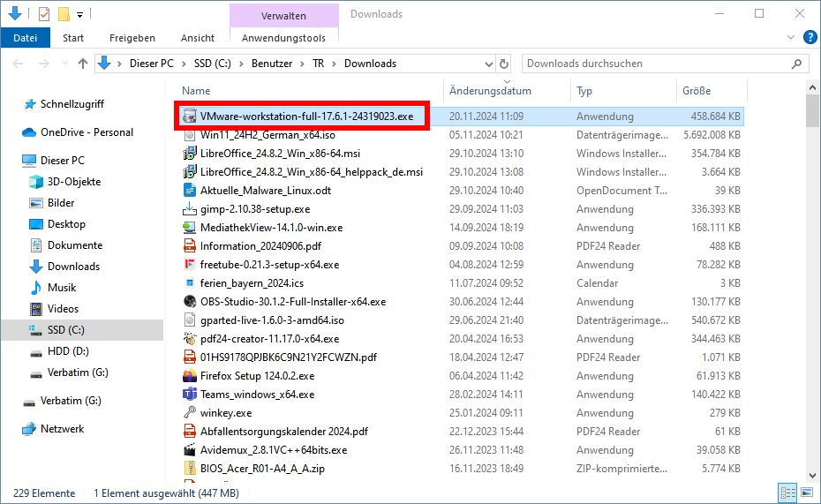Click the gparted-live iso file icon
Viewport: 821px width, 504px height.
[x=190, y=320]
